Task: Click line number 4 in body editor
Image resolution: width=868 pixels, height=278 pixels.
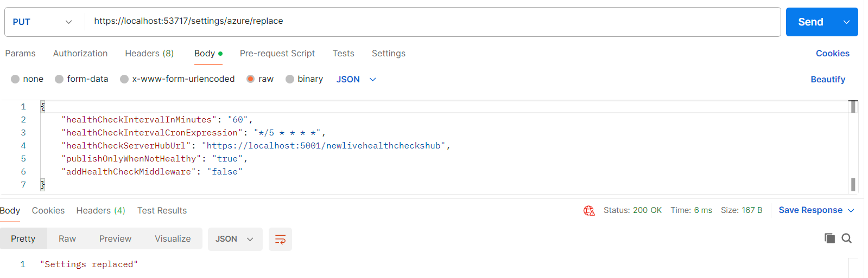Action: (x=23, y=146)
